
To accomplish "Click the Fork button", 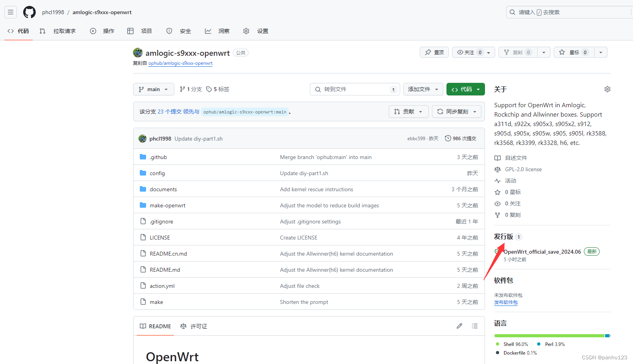I will [x=518, y=52].
